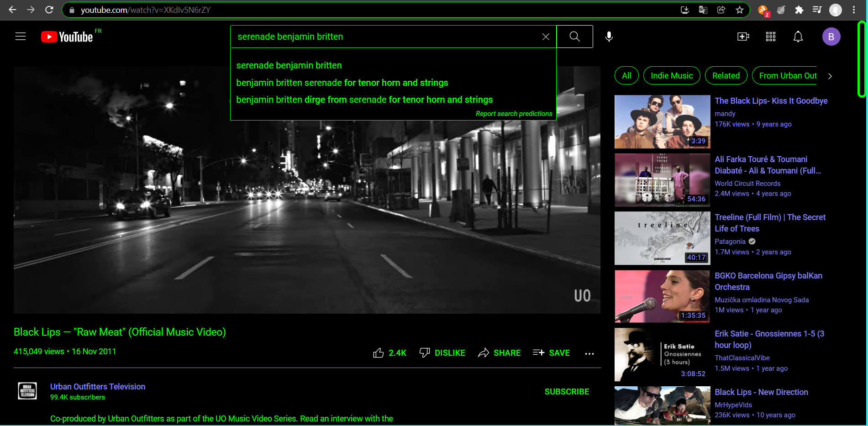Open the extensions puzzle menu

(799, 10)
